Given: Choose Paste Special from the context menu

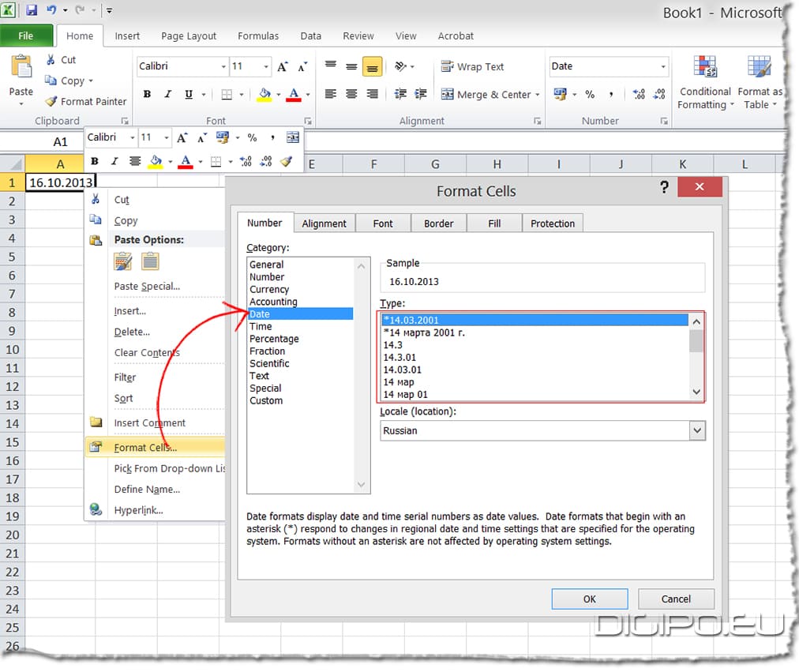Looking at the screenshot, I should pos(147,286).
